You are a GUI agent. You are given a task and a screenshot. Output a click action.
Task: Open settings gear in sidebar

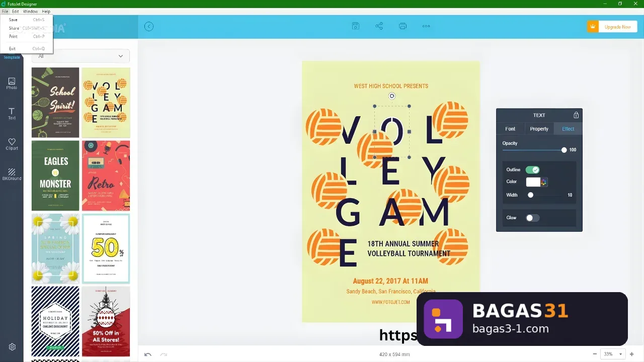12,347
